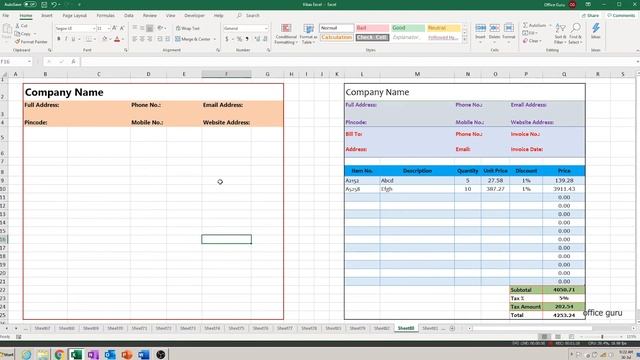The height and width of the screenshot is (360, 640).
Task: Open Find & Select menu
Action: [575, 33]
